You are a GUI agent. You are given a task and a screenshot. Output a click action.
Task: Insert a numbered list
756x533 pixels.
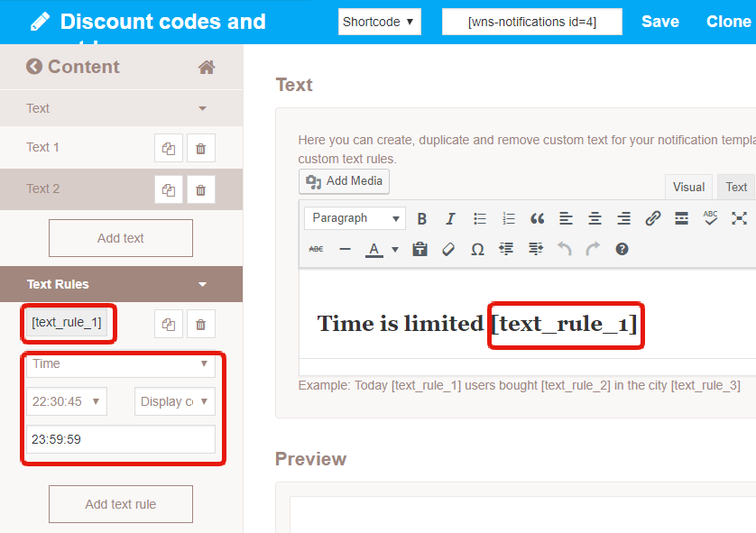(508, 218)
